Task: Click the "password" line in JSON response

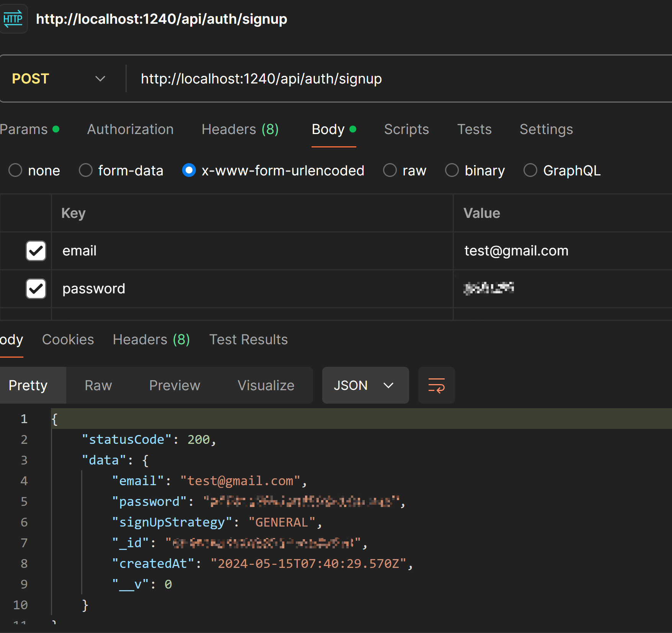Action: click(259, 502)
